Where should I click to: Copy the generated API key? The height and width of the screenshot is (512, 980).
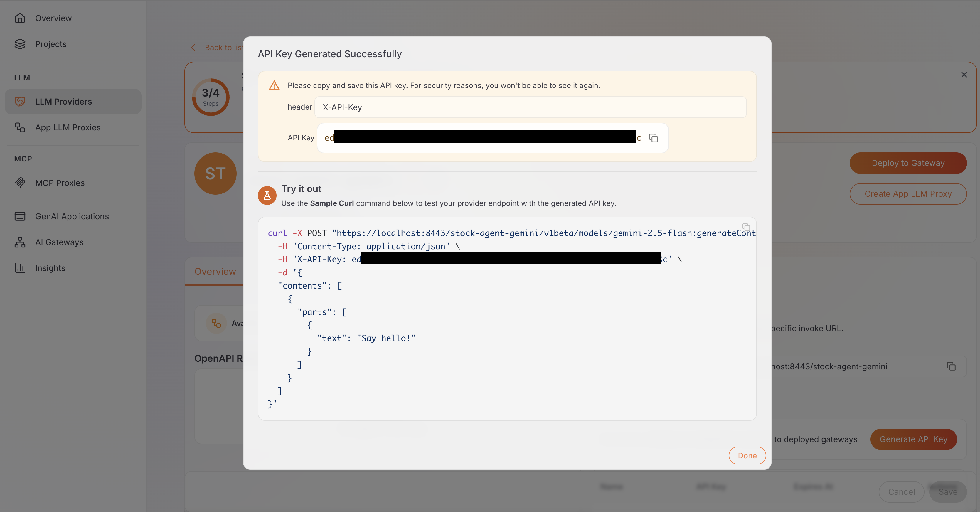tap(653, 138)
